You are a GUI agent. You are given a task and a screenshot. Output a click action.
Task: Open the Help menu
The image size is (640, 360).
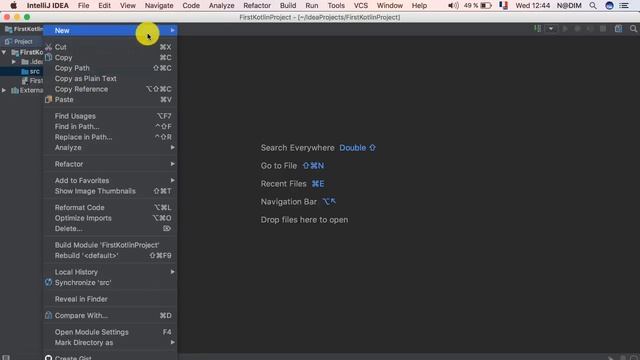tap(419, 5)
